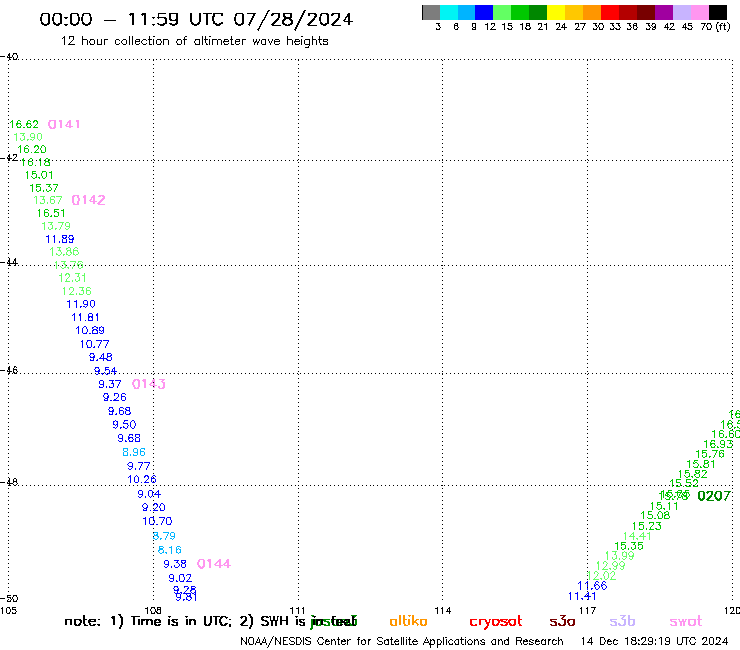The height and width of the screenshot is (650, 740).
Task: Click the yellow swatch in the legend bar
Action: [556, 12]
